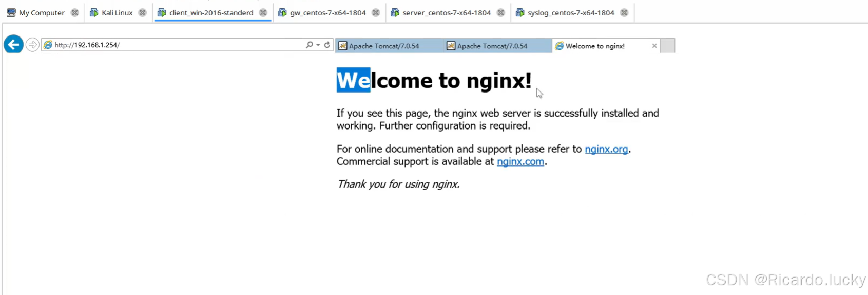This screenshot has height=295, width=868.
Task: Click the browser forward arrow button
Action: click(x=32, y=45)
